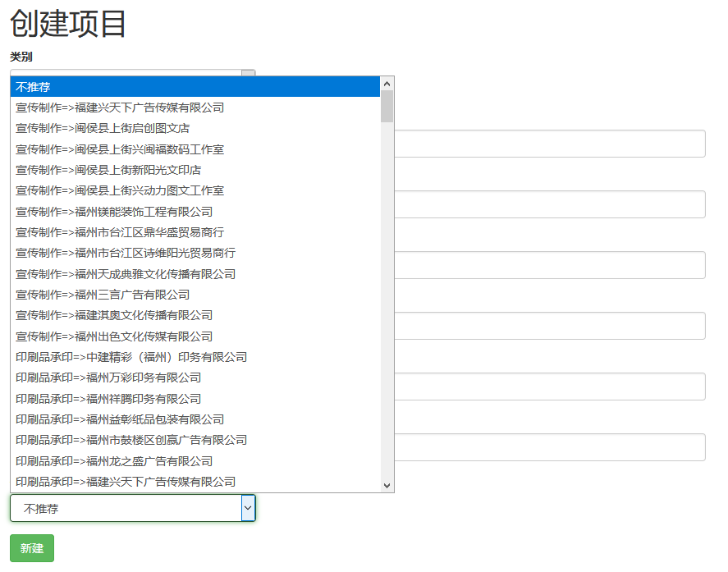Select 福州三言广告有限公司 entry

[x=103, y=295]
